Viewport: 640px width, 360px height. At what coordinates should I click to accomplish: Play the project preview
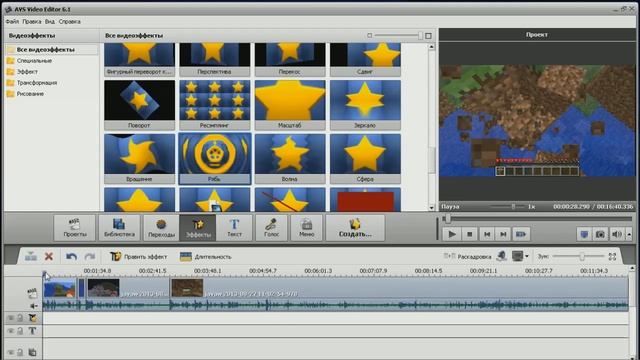[x=452, y=234]
